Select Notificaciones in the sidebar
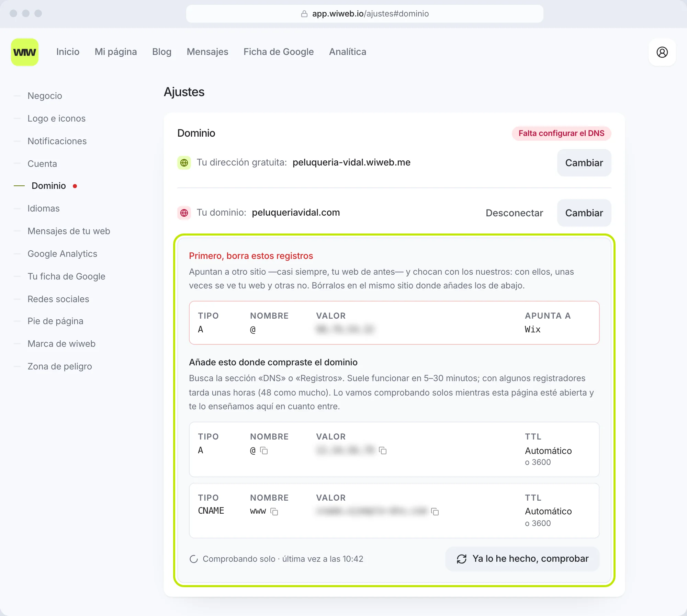 [57, 141]
